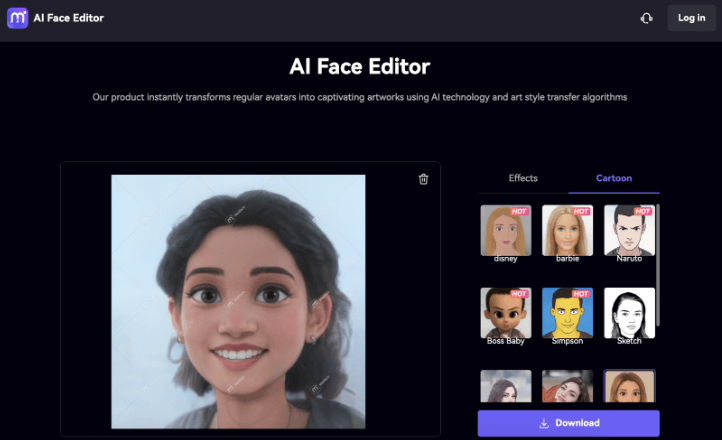Pick the Simpson cartoon style
722x440 pixels.
(x=567, y=313)
